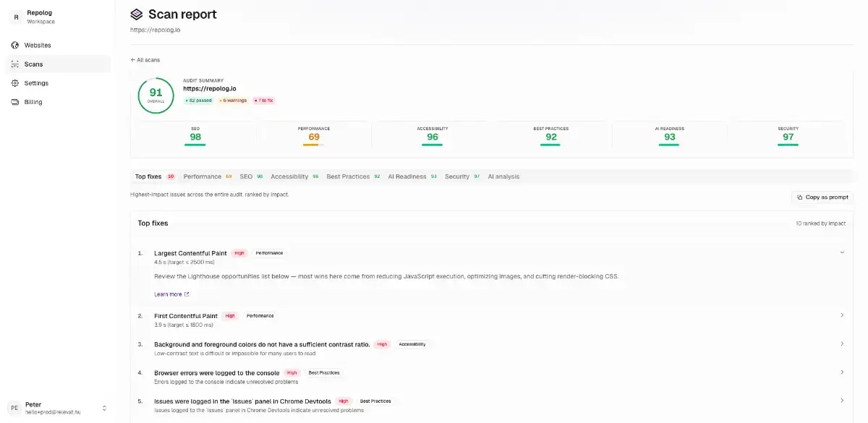The width and height of the screenshot is (868, 423).
Task: Click the Websites globe icon in sidebar
Action: [x=15, y=45]
